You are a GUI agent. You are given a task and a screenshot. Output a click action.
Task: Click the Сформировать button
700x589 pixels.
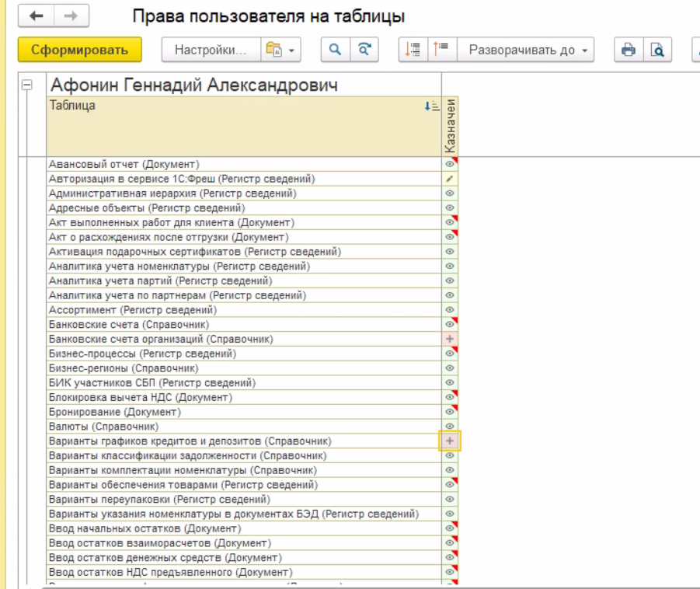tap(79, 50)
